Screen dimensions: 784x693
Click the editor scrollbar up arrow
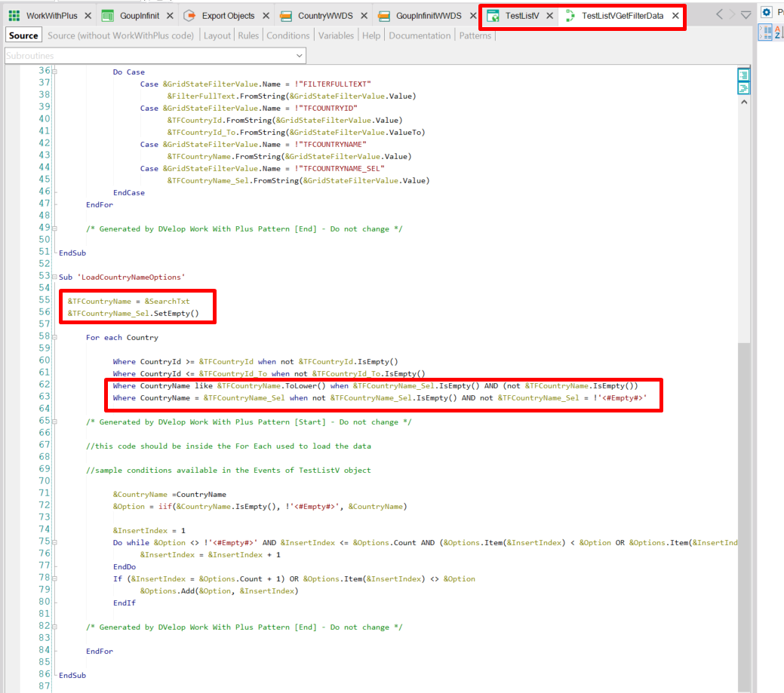tap(744, 102)
